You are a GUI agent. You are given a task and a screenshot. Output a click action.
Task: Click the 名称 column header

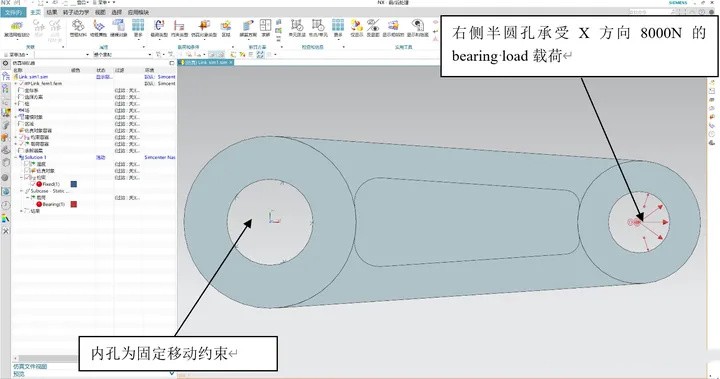point(17,70)
